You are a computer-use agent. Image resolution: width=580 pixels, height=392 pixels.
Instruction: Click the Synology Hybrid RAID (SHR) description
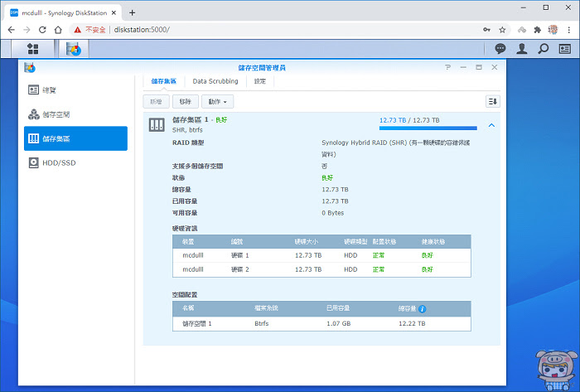pyautogui.click(x=395, y=148)
